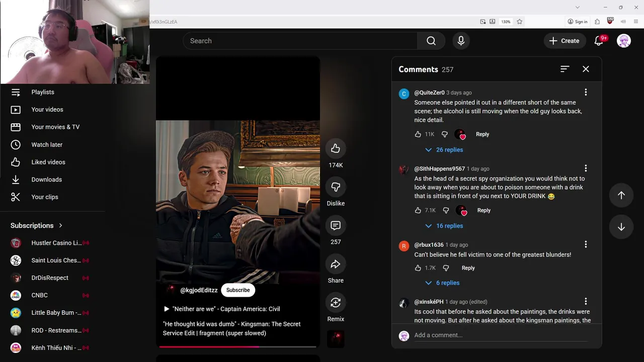Like the Kingsman short video
The image size is (644, 362).
(336, 148)
